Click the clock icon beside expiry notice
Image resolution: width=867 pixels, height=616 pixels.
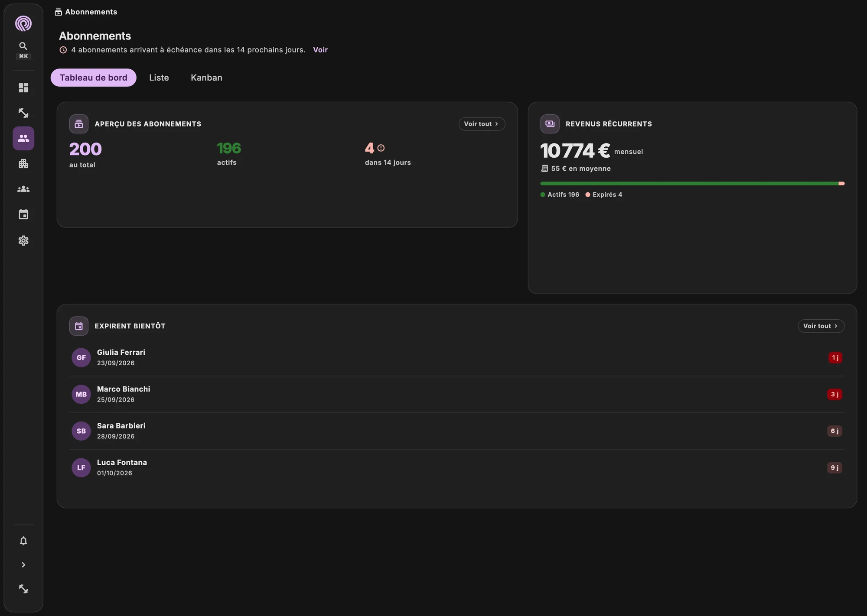tap(63, 50)
